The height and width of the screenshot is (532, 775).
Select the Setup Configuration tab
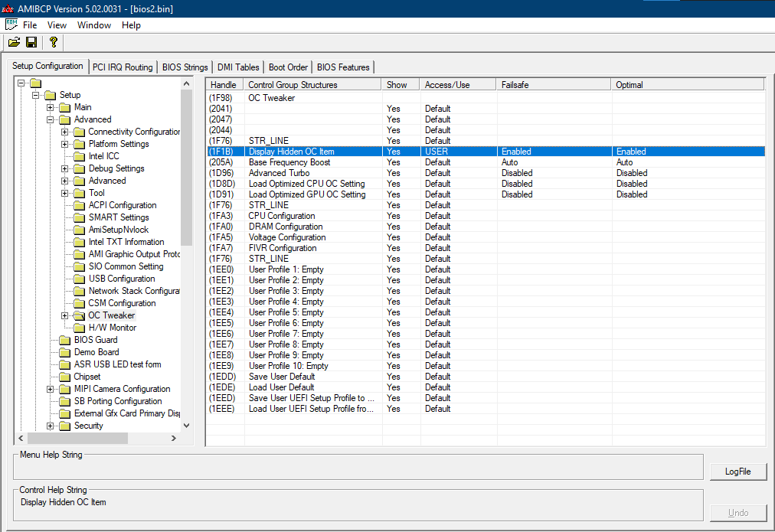[x=47, y=66]
